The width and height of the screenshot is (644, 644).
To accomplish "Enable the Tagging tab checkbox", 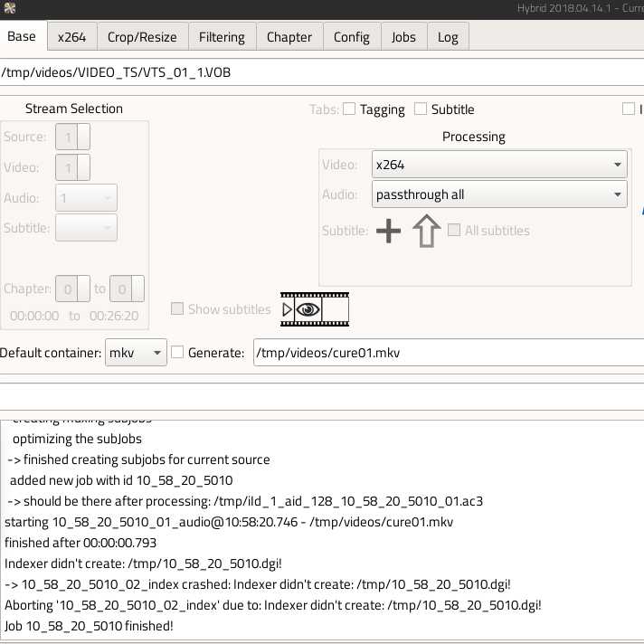I will click(349, 109).
